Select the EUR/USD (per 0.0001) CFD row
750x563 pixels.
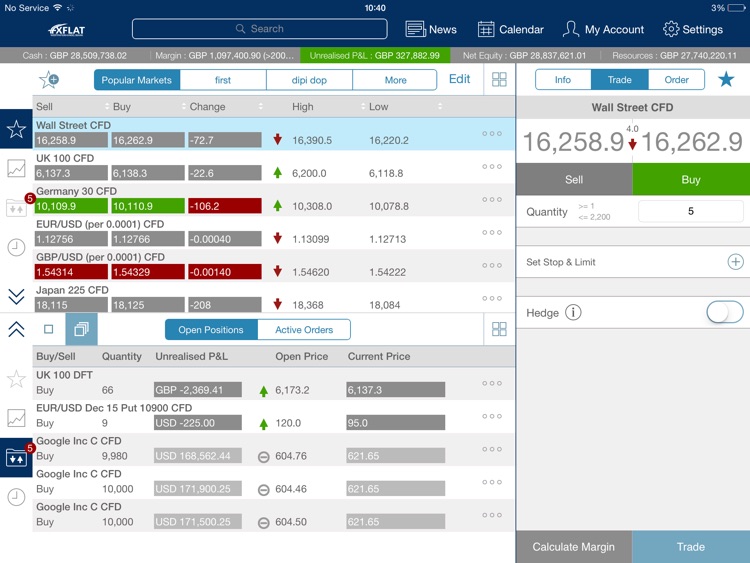274,233
